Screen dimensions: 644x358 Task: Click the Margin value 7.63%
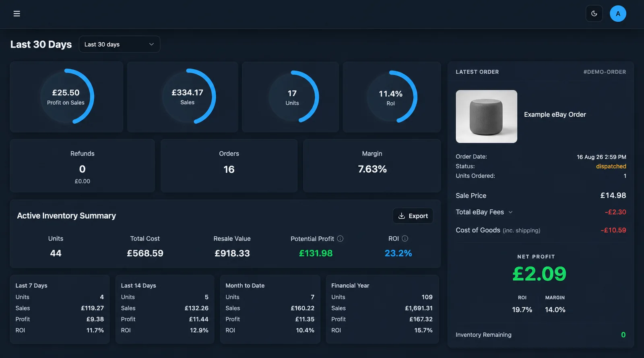coord(372,169)
